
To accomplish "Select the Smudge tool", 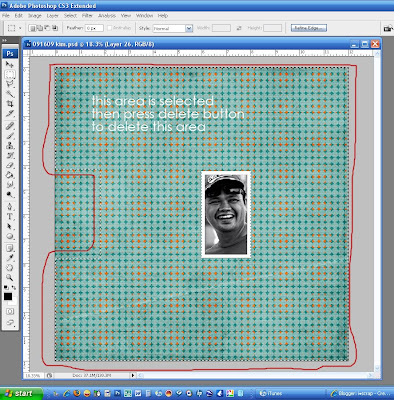I will click(x=10, y=185).
